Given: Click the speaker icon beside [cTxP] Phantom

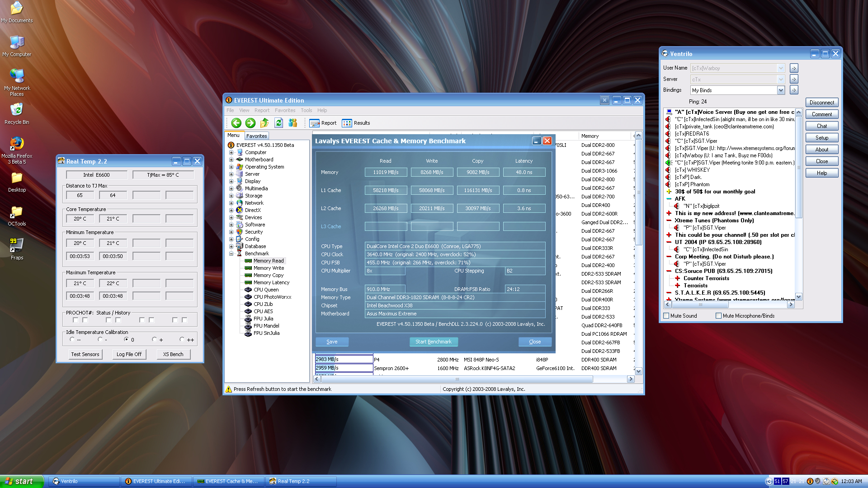Looking at the screenshot, I should [x=668, y=184].
